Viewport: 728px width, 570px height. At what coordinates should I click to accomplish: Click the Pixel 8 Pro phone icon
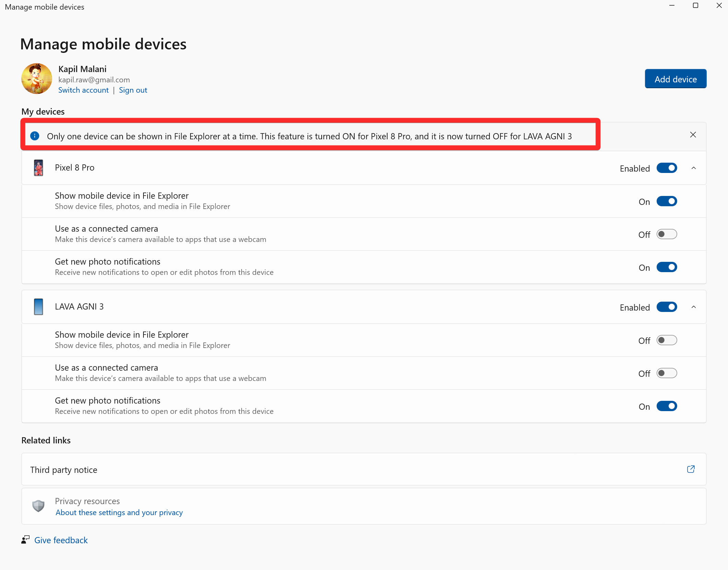click(x=38, y=168)
